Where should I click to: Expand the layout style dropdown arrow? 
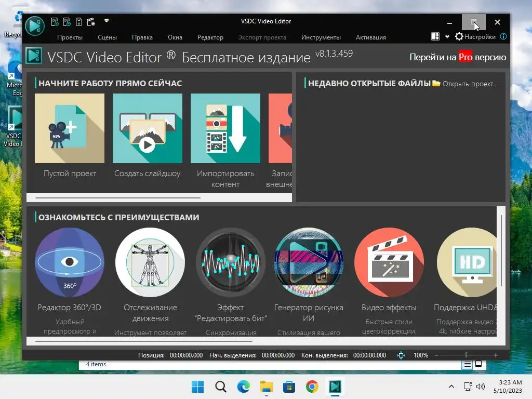click(447, 37)
